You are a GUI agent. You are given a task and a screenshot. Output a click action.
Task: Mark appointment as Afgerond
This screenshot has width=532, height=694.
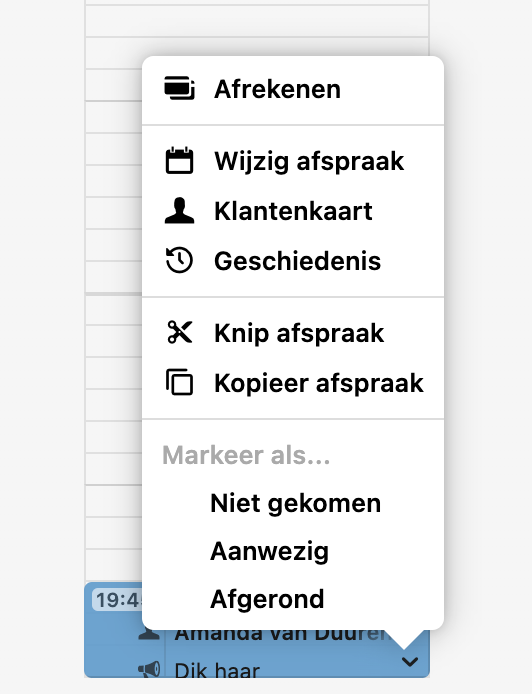click(x=267, y=599)
